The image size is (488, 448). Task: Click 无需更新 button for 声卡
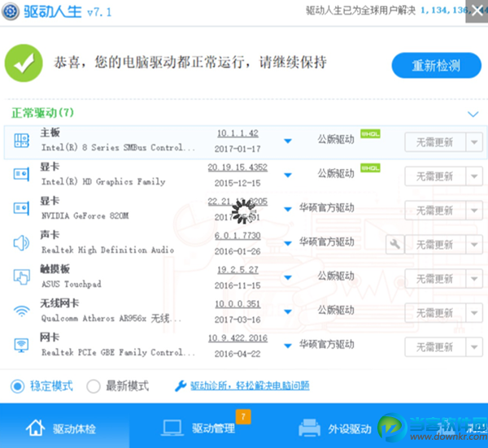point(435,245)
